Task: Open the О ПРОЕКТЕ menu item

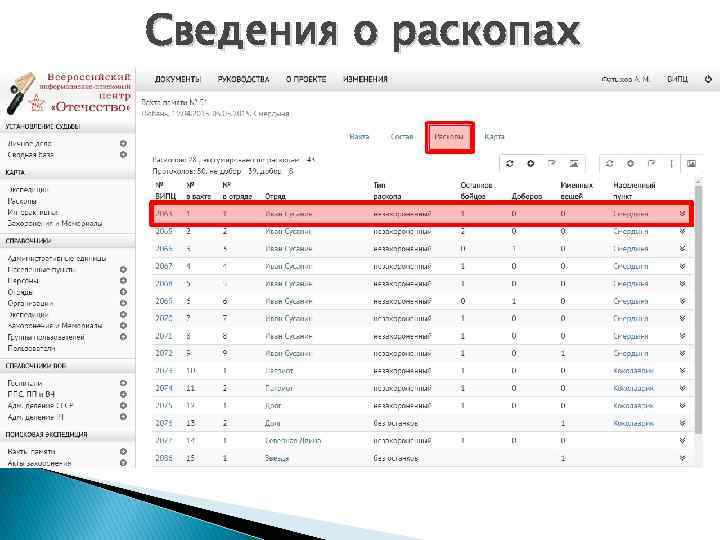Action: pyautogui.click(x=306, y=79)
